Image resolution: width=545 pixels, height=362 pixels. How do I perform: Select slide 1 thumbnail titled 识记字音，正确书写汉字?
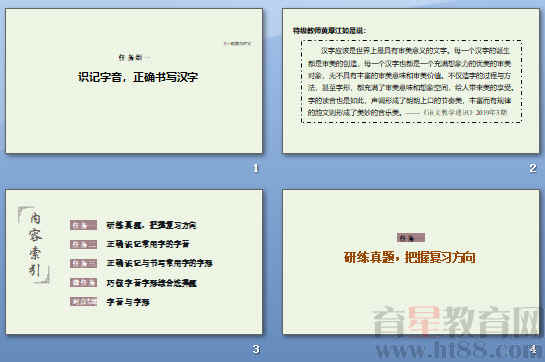click(134, 81)
